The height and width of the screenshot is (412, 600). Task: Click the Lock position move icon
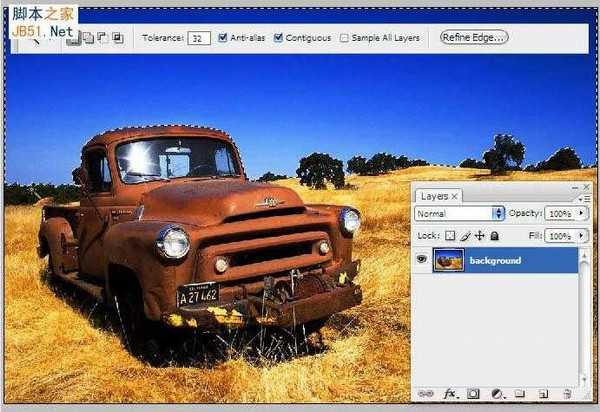point(479,236)
